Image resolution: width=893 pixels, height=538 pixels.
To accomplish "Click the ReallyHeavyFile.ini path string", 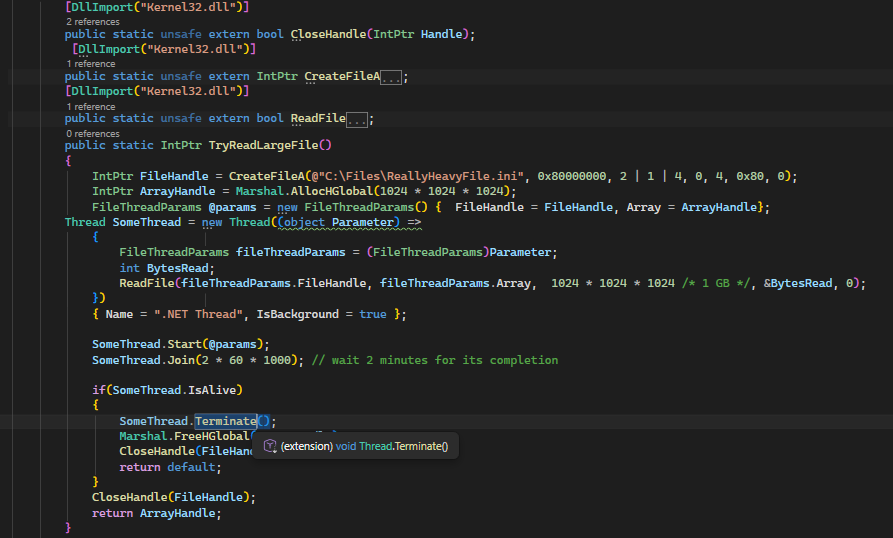I will point(417,176).
